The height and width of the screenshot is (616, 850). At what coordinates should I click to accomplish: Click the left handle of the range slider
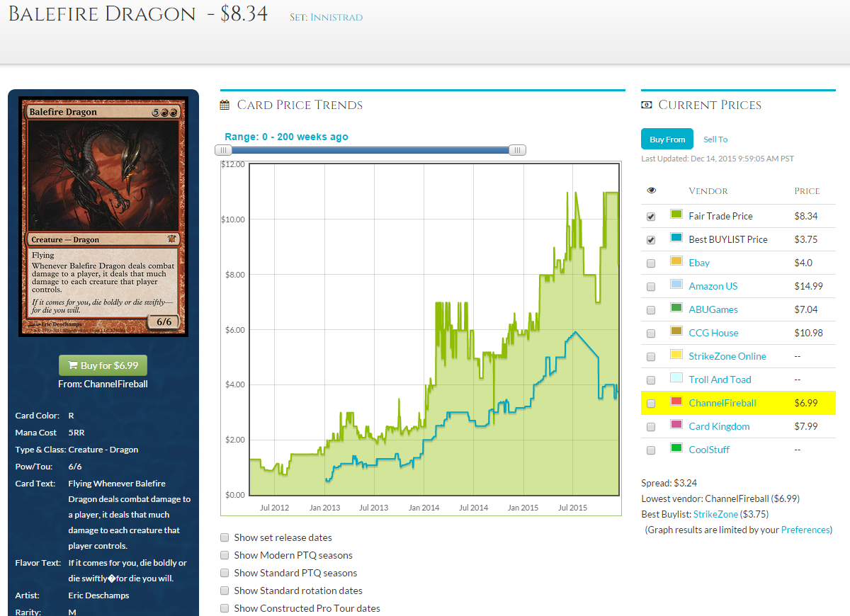tap(223, 150)
